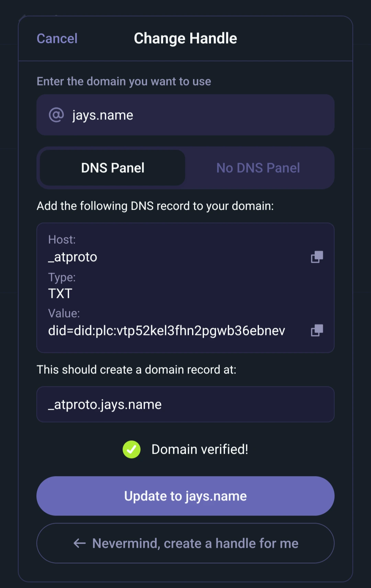Click the _atproto host text
371x588 pixels.
pyautogui.click(x=73, y=257)
